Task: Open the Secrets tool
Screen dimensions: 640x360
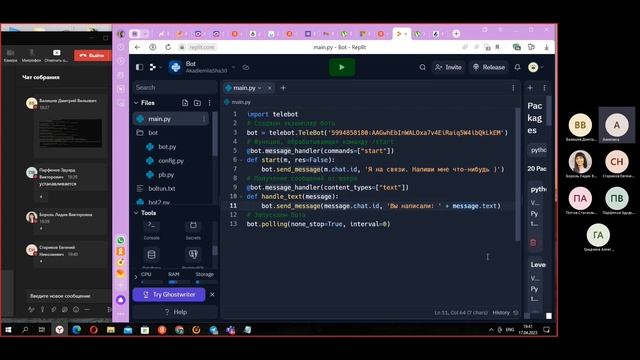Action: 193,230
